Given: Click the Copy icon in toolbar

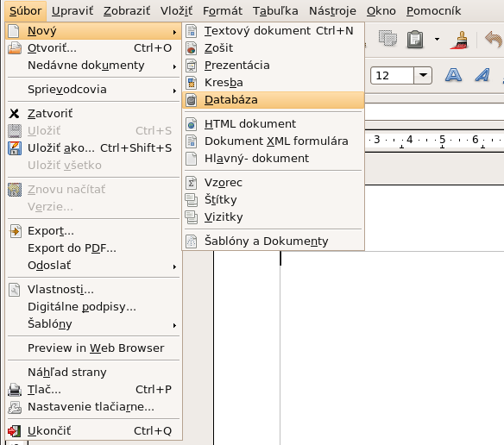Looking at the screenshot, I should coord(387,38).
